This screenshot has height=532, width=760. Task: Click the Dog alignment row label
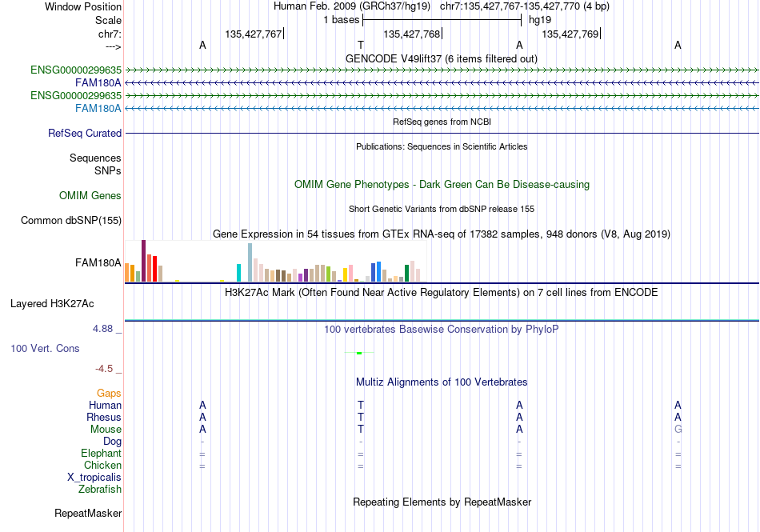pos(113,442)
